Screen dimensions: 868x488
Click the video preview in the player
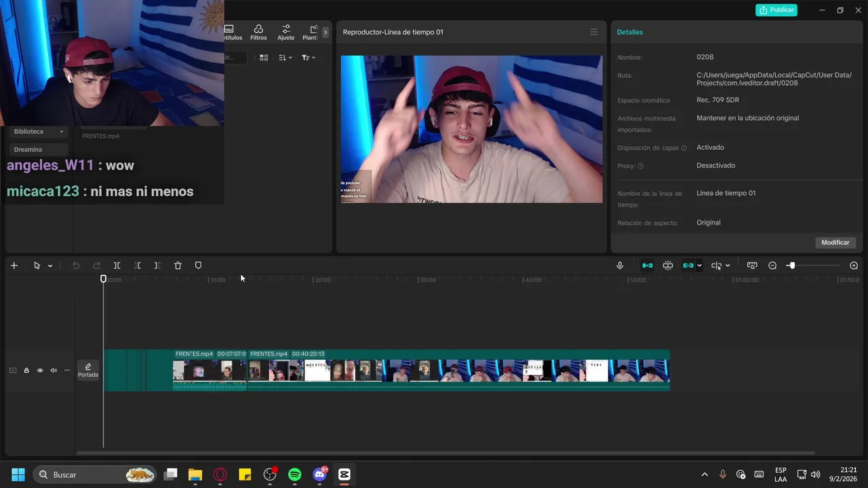[x=471, y=129]
